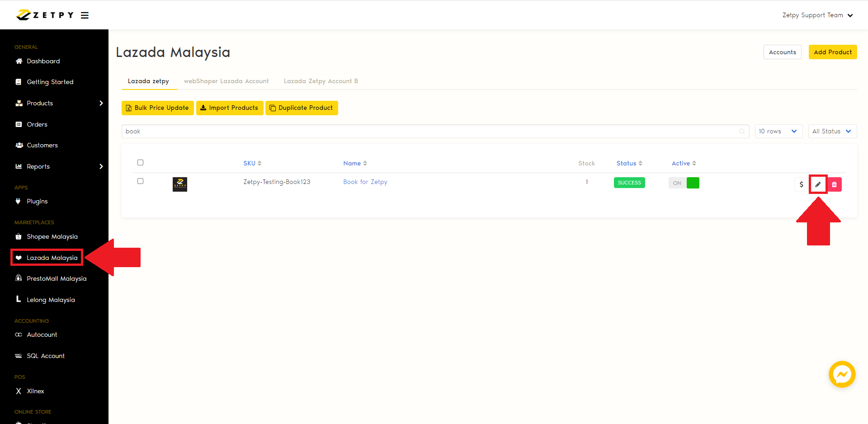Open the Orders page
The width and height of the screenshot is (868, 424).
coord(37,124)
